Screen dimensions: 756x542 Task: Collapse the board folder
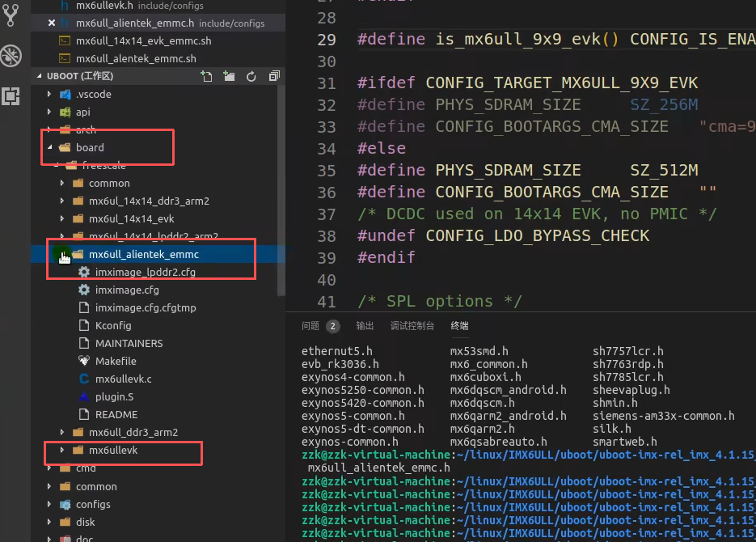pos(49,147)
